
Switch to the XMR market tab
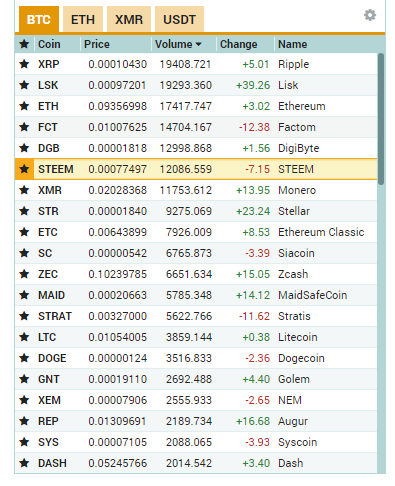point(129,19)
